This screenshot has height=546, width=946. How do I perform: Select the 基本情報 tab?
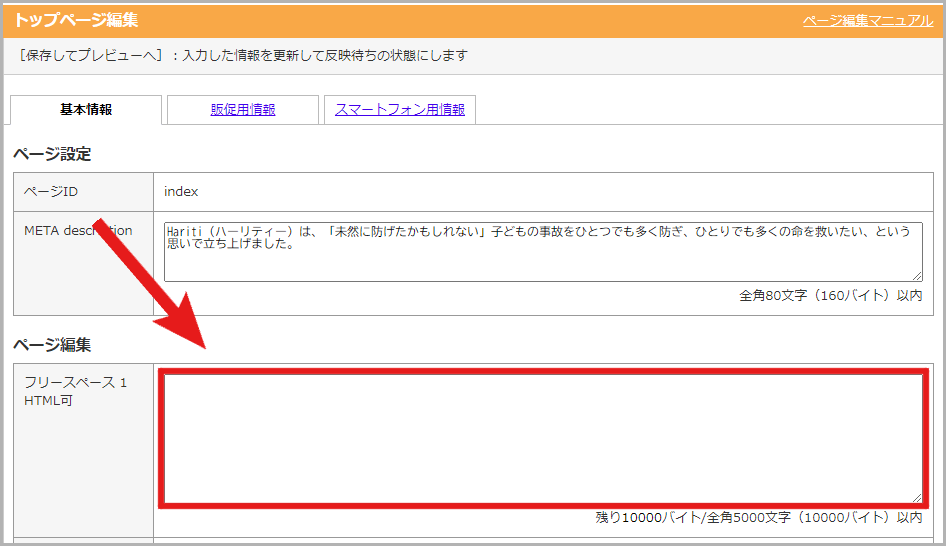(86, 110)
